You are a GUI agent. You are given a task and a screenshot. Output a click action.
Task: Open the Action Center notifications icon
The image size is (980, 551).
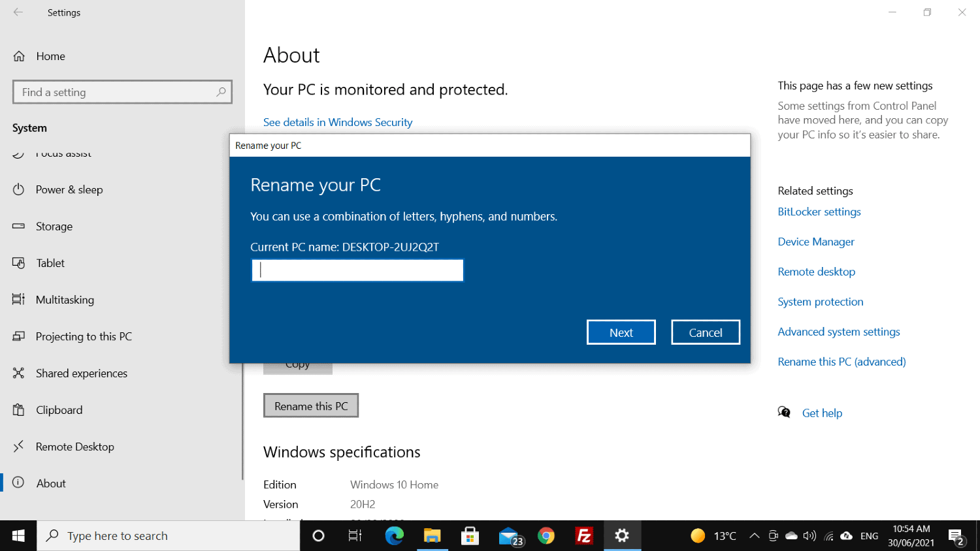click(956, 536)
